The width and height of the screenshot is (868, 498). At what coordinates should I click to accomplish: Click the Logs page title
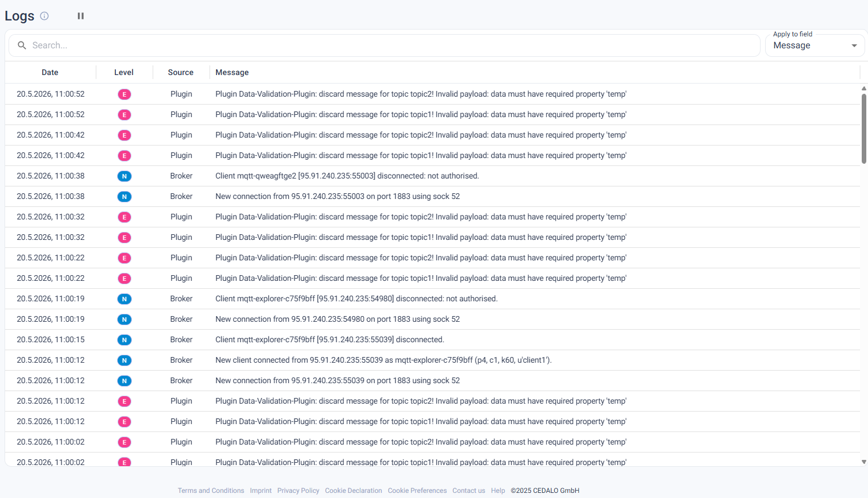19,16
